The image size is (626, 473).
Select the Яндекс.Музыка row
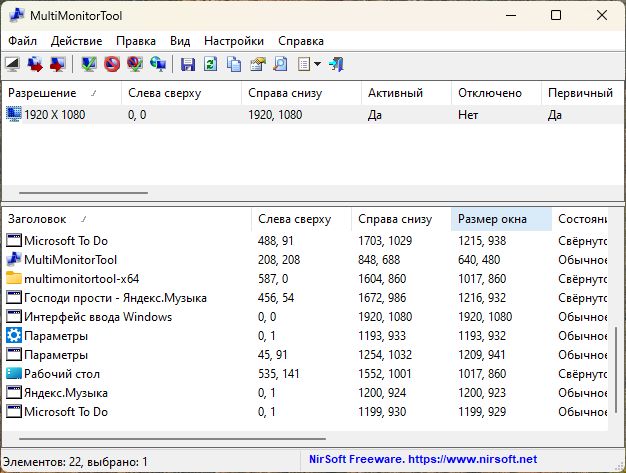[x=307, y=393]
